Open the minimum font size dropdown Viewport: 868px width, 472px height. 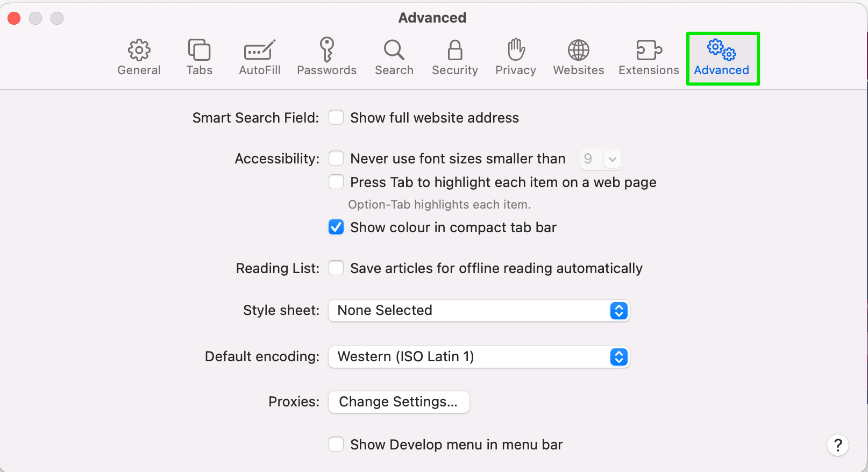[601, 159]
